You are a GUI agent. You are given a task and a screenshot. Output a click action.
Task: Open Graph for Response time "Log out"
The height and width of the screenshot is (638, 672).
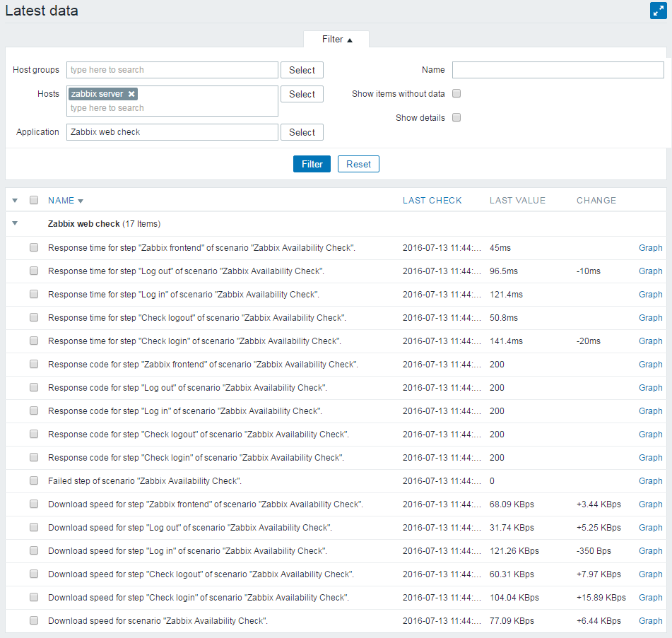click(650, 271)
